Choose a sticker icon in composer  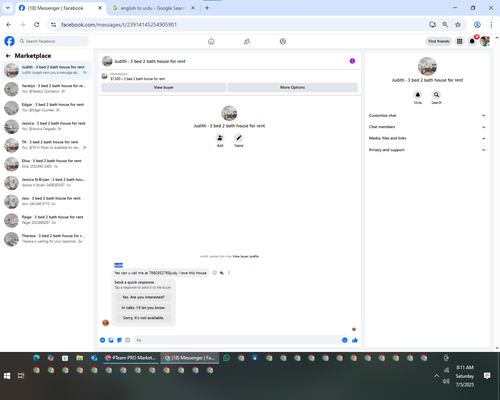(119, 340)
